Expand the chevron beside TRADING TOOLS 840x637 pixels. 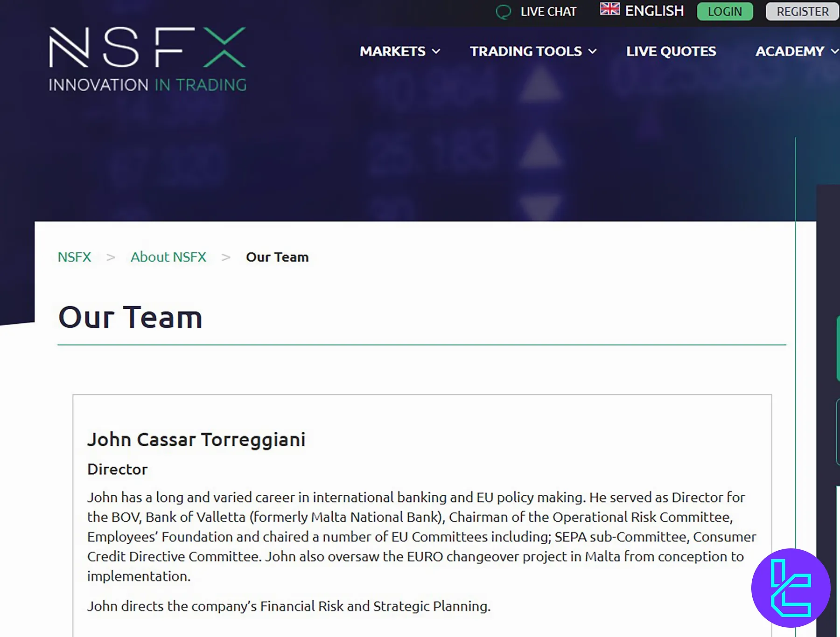[593, 52]
